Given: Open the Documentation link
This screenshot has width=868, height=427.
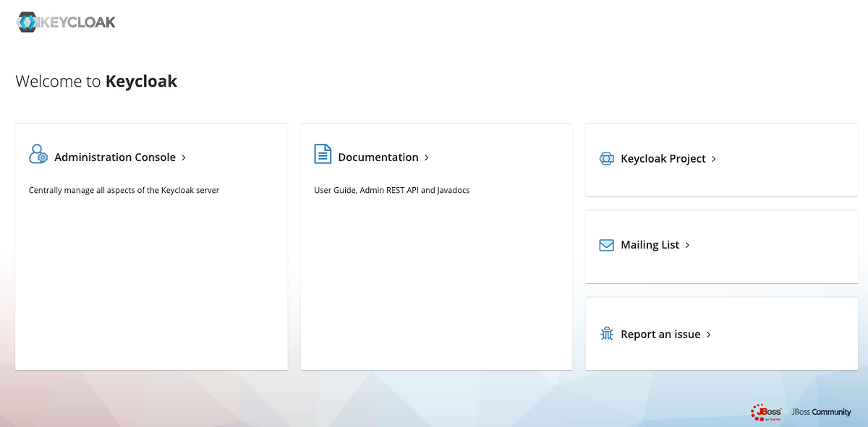Looking at the screenshot, I should (378, 157).
